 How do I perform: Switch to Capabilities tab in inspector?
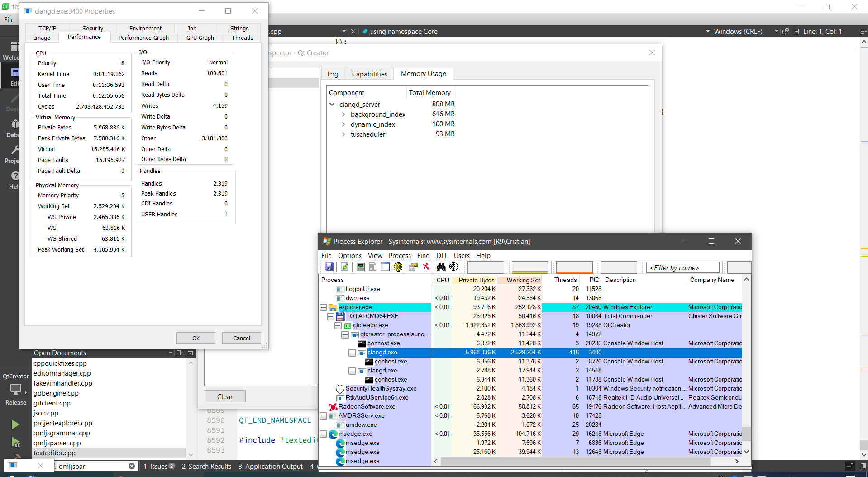pyautogui.click(x=369, y=74)
